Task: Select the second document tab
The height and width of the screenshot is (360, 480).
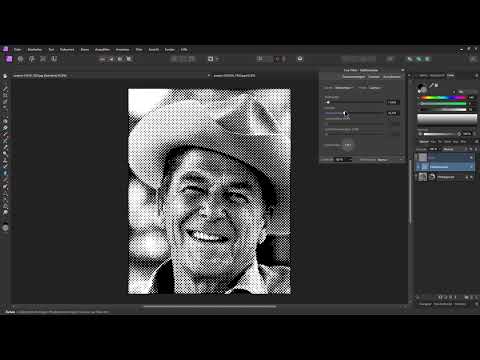Action: coord(234,76)
